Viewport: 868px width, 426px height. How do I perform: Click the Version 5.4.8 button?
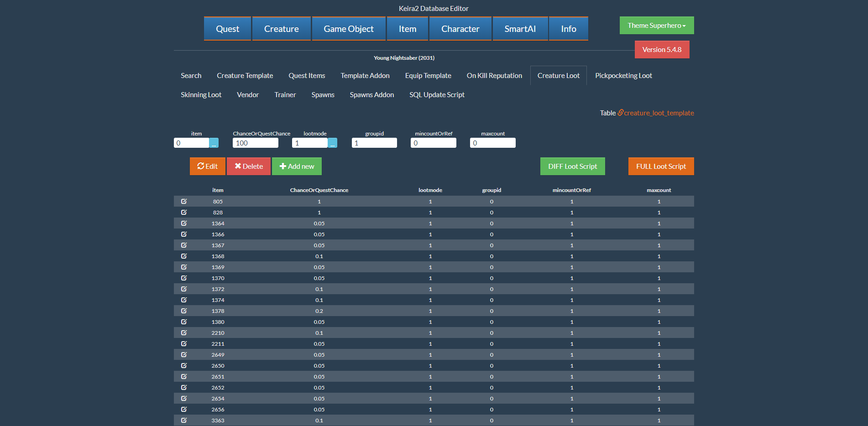662,50
